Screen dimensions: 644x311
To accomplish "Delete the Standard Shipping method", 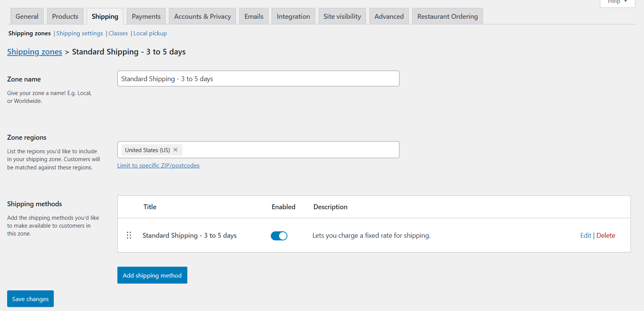I will tap(606, 236).
